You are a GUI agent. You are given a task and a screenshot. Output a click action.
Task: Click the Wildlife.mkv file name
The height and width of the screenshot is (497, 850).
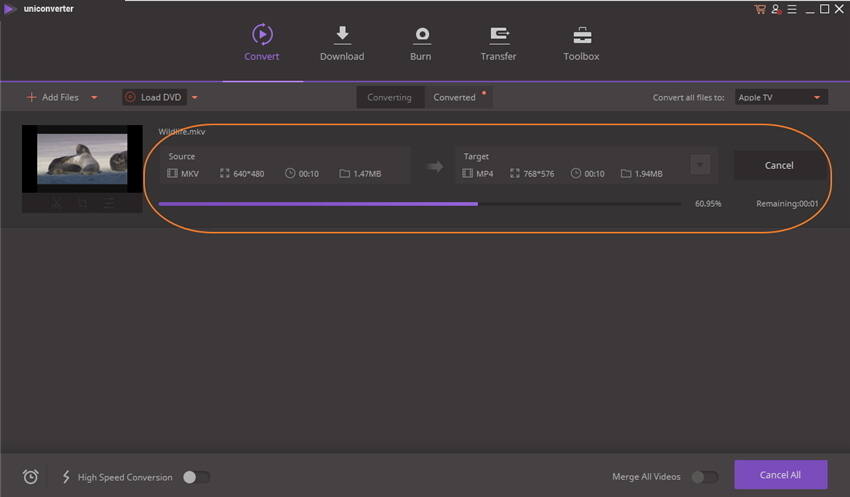tap(182, 132)
